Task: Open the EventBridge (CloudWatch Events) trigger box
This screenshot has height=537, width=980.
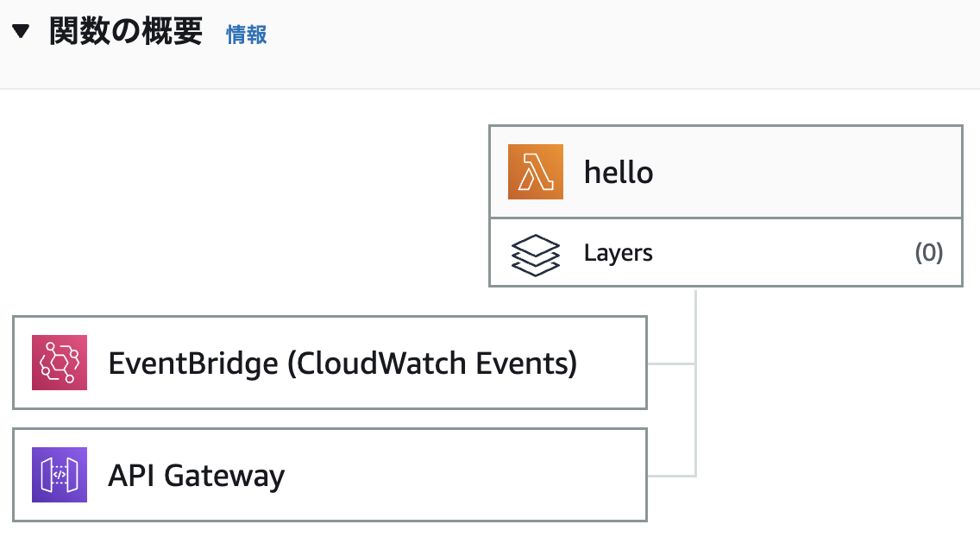Action: [x=328, y=363]
